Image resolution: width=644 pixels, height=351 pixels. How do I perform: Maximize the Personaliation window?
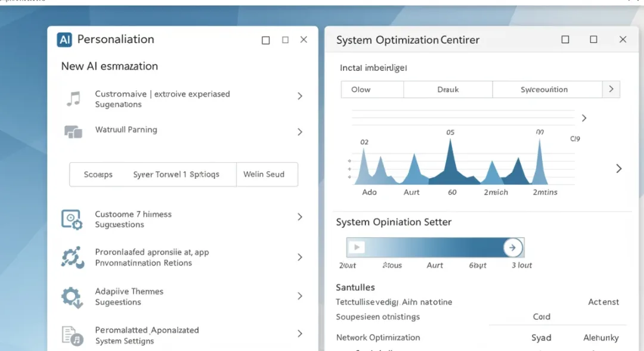(285, 40)
